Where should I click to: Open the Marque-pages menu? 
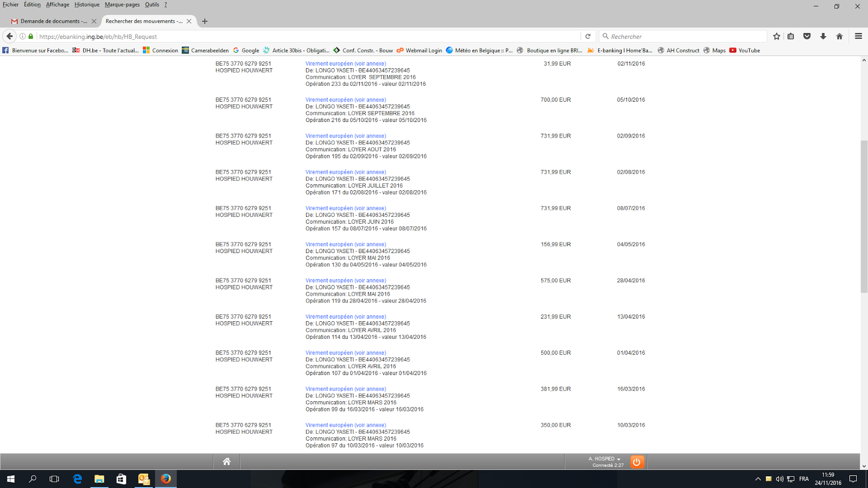122,5
